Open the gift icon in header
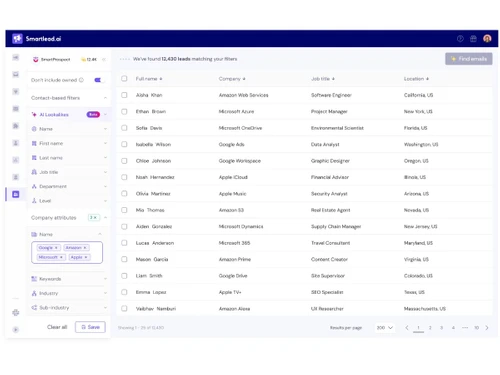 (473, 39)
